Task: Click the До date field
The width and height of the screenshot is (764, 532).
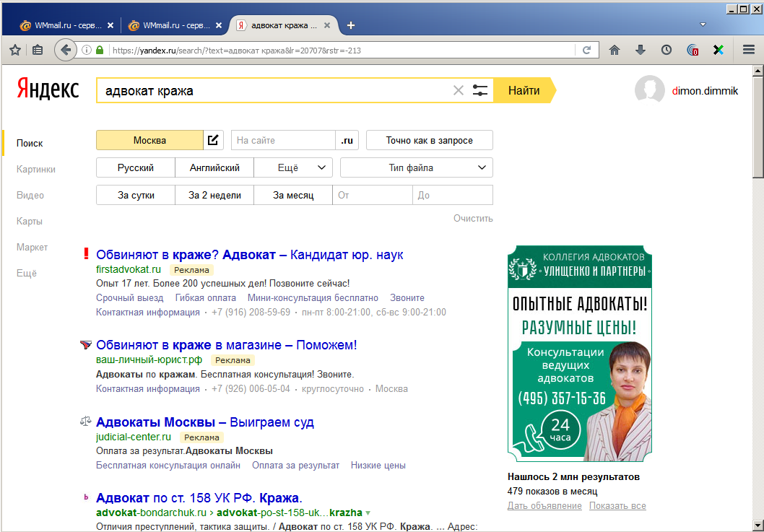Action: tap(453, 196)
